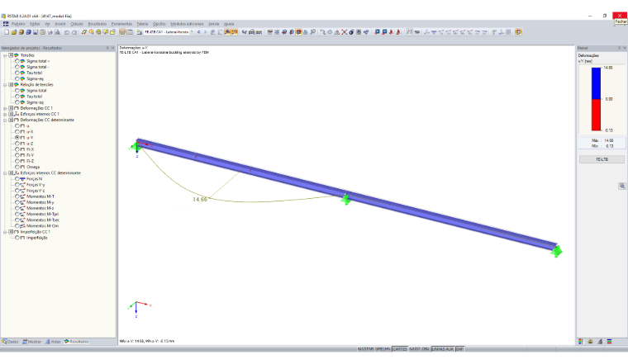Click the application menu icon before Ficheiro

pyautogui.click(x=6, y=24)
